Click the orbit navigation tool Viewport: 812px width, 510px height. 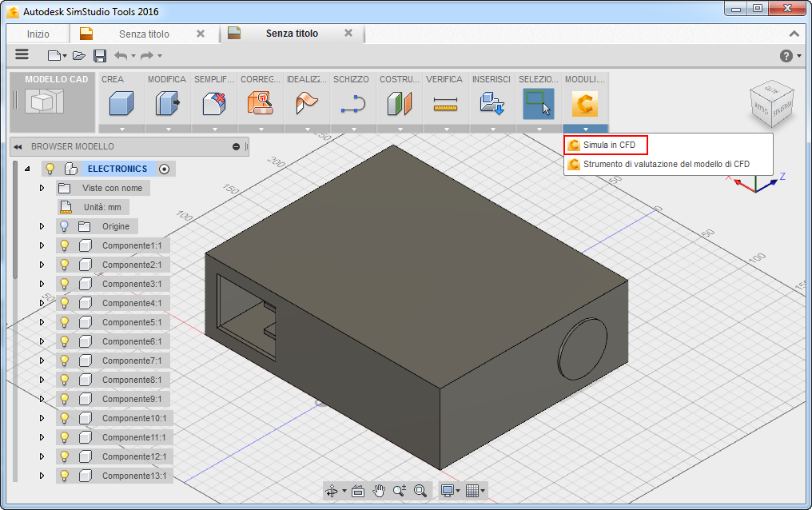[332, 490]
